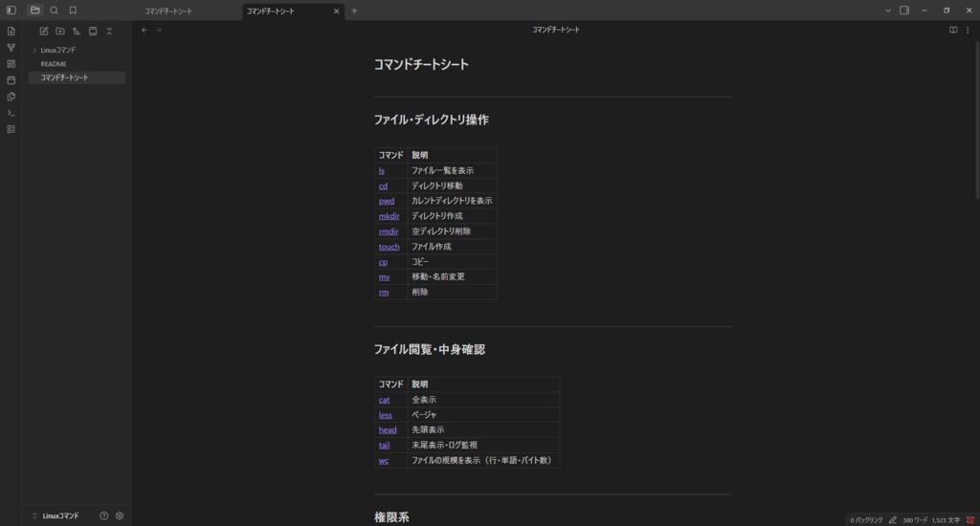Open the less command link
This screenshot has height=526, width=980.
point(385,415)
